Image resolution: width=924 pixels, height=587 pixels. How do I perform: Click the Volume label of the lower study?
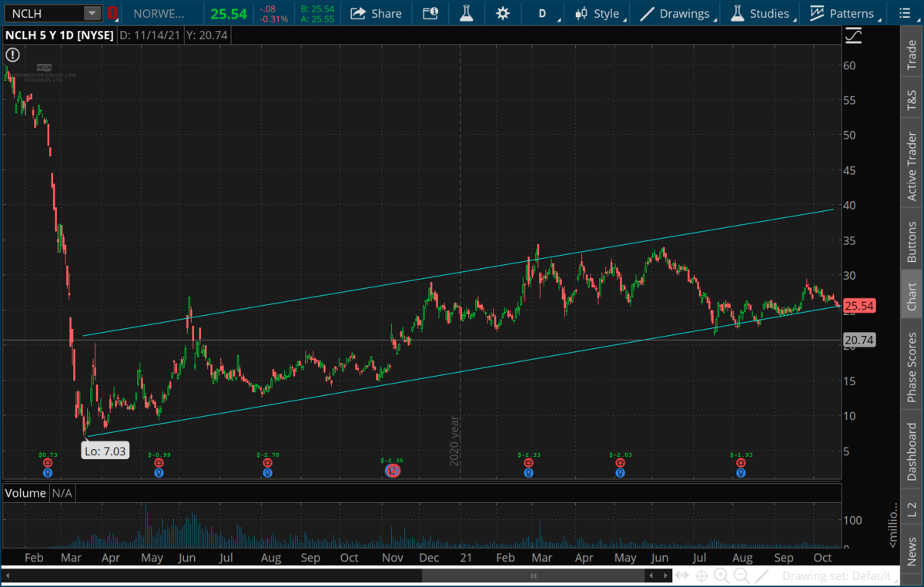(25, 492)
